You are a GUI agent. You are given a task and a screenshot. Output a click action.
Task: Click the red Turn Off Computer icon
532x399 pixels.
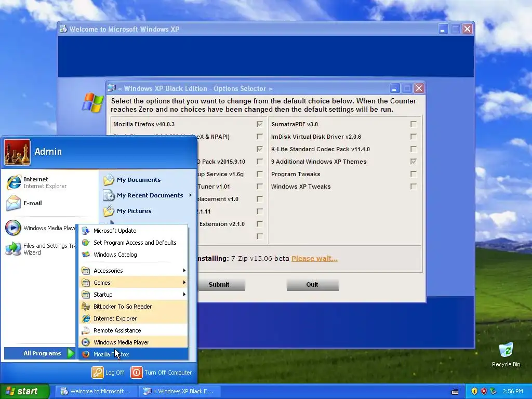pyautogui.click(x=137, y=372)
